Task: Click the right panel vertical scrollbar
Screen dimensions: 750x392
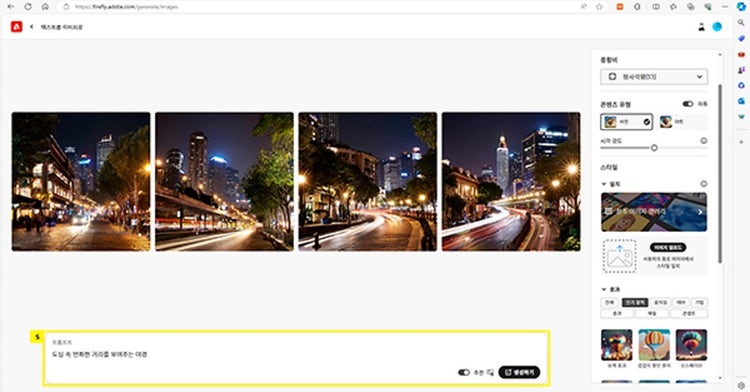Action: pos(720,174)
